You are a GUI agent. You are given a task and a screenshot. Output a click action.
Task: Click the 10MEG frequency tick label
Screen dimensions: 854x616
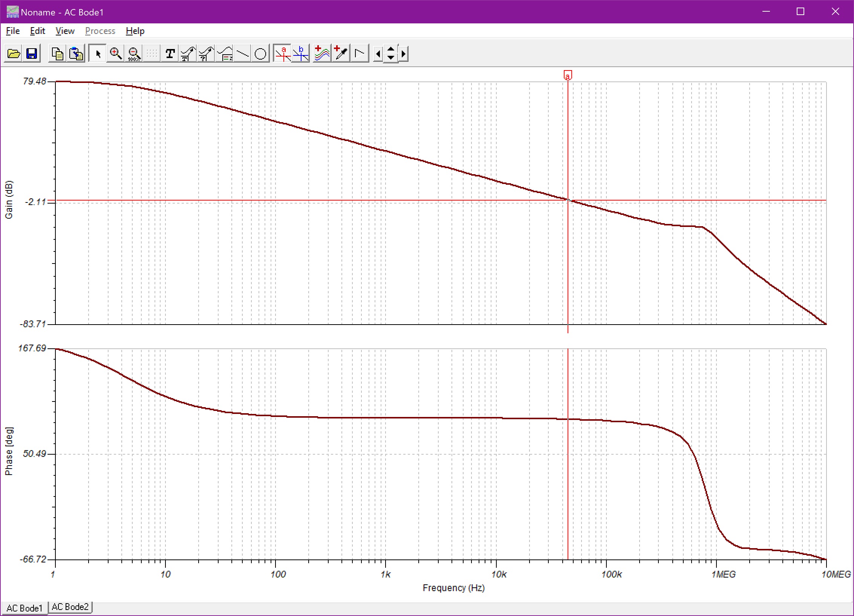[x=836, y=575]
